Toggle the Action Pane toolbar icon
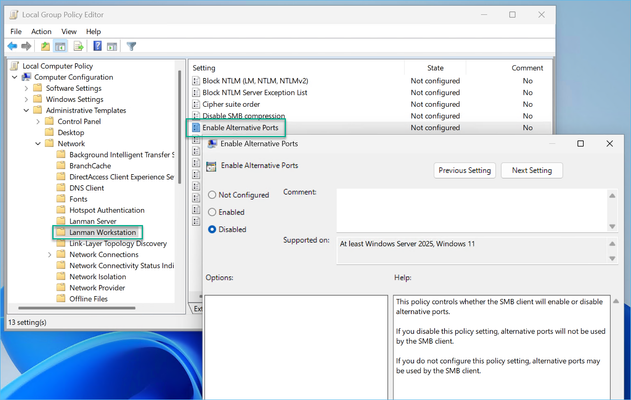631x400 pixels. tap(112, 46)
